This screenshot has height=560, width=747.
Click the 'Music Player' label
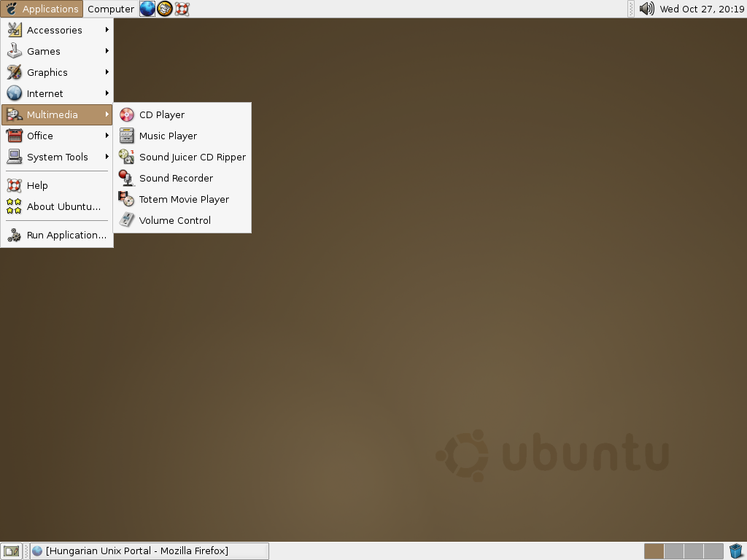(169, 136)
